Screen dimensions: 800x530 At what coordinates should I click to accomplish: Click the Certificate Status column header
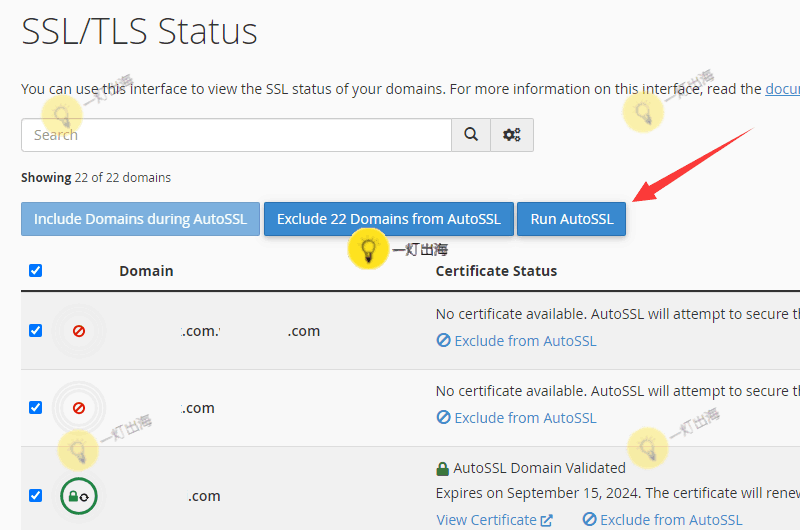point(496,271)
